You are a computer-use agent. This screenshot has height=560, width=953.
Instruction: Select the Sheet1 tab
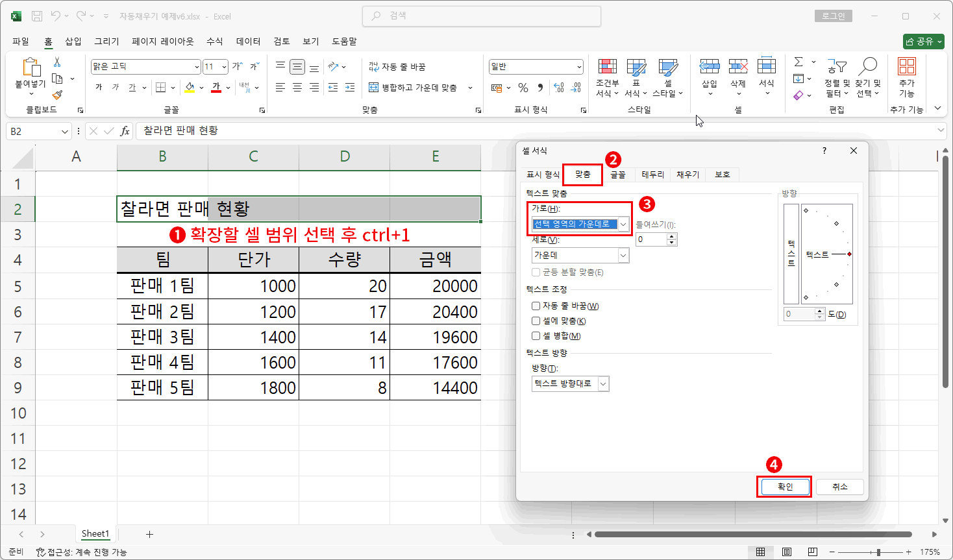pyautogui.click(x=95, y=534)
